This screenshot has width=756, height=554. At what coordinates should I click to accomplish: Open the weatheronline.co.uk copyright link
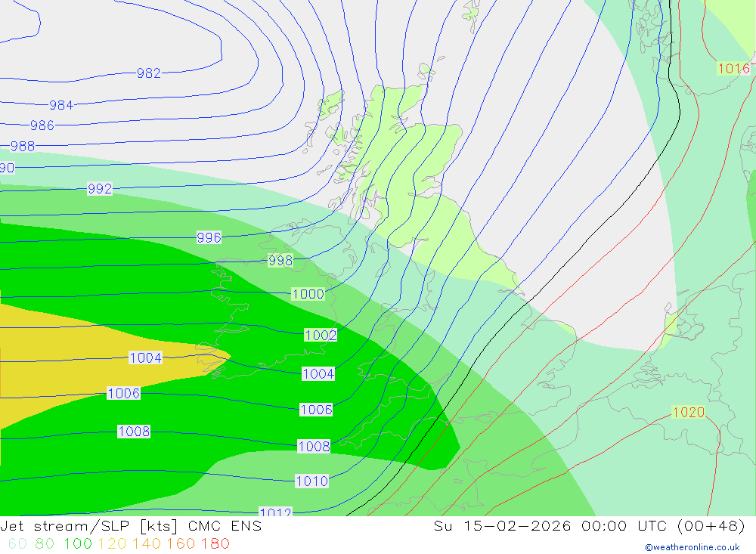coord(692,547)
